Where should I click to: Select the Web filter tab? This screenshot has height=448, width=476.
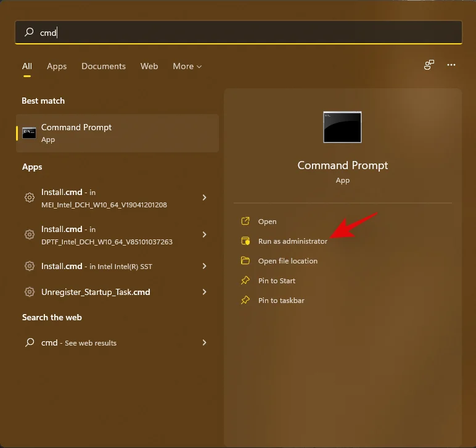[149, 67]
